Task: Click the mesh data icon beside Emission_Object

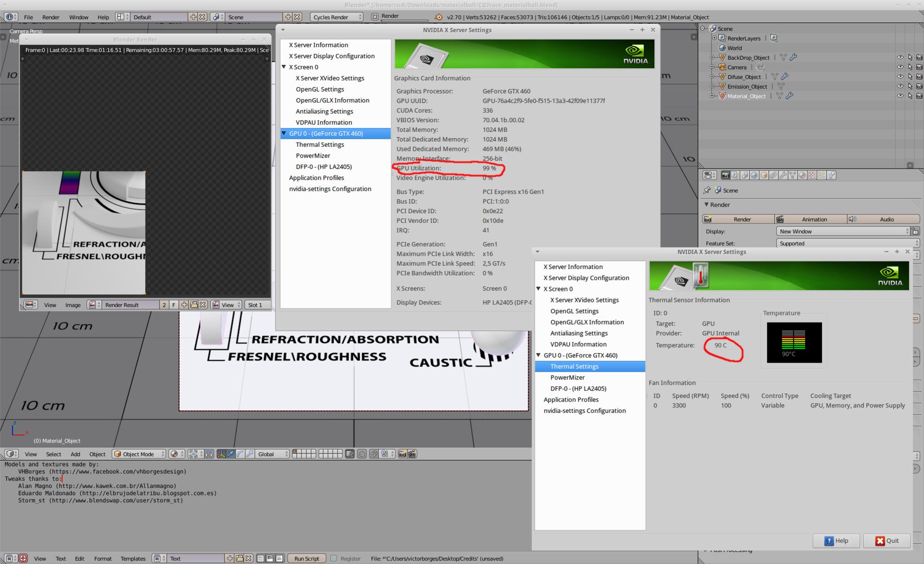Action: (781, 86)
